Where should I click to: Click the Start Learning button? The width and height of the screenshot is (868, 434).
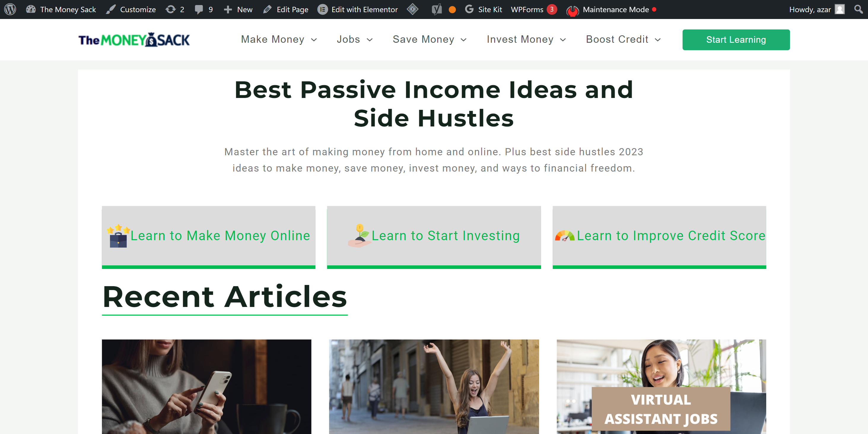736,40
